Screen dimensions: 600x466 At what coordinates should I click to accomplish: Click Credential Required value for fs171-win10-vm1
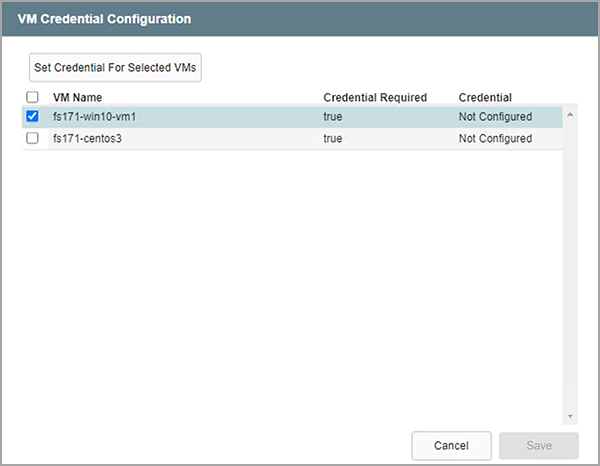pyautogui.click(x=334, y=117)
